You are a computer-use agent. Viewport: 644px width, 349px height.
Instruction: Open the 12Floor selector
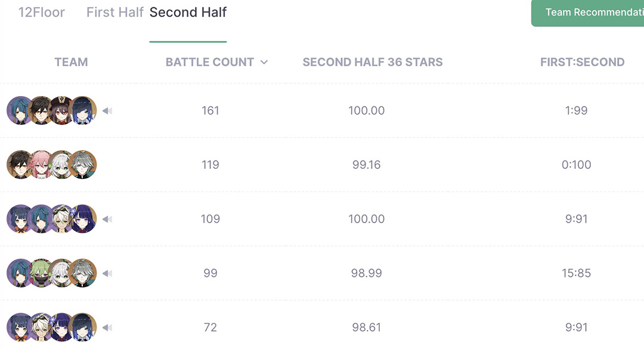[42, 13]
